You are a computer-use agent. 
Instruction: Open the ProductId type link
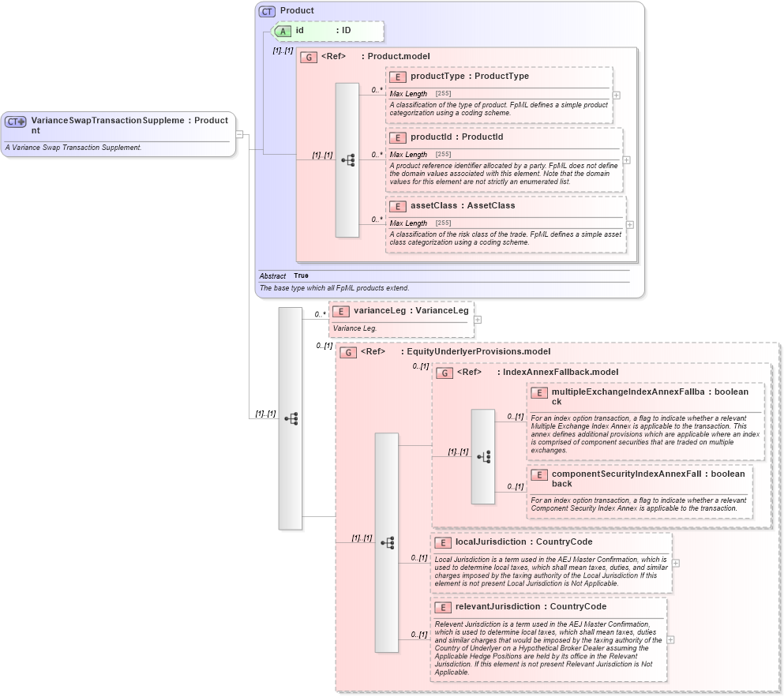[x=482, y=137]
